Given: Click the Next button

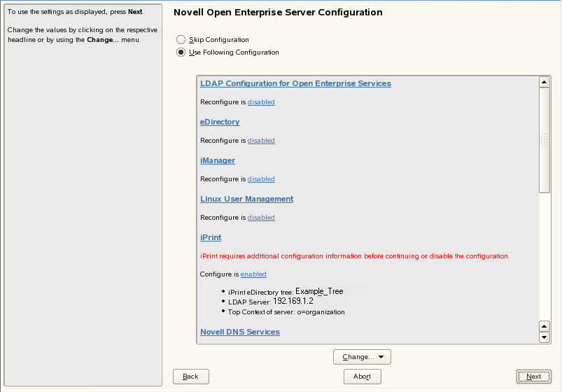Looking at the screenshot, I should pos(533,377).
